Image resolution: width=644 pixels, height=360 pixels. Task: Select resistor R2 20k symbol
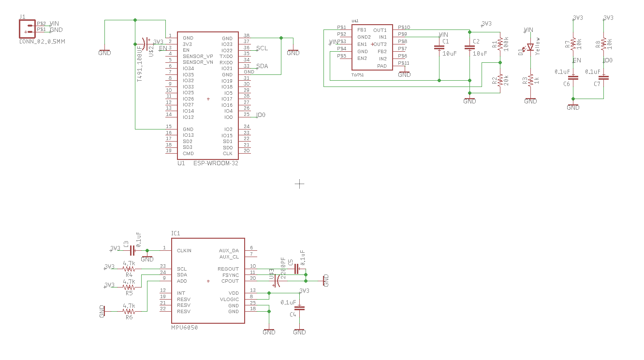point(500,81)
